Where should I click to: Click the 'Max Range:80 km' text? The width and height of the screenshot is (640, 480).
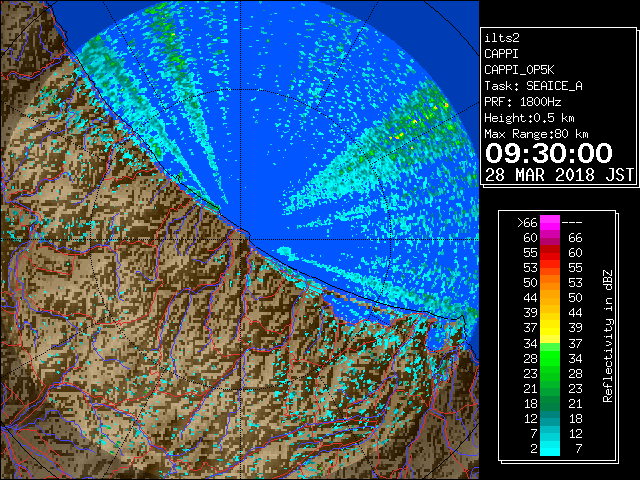536,134
